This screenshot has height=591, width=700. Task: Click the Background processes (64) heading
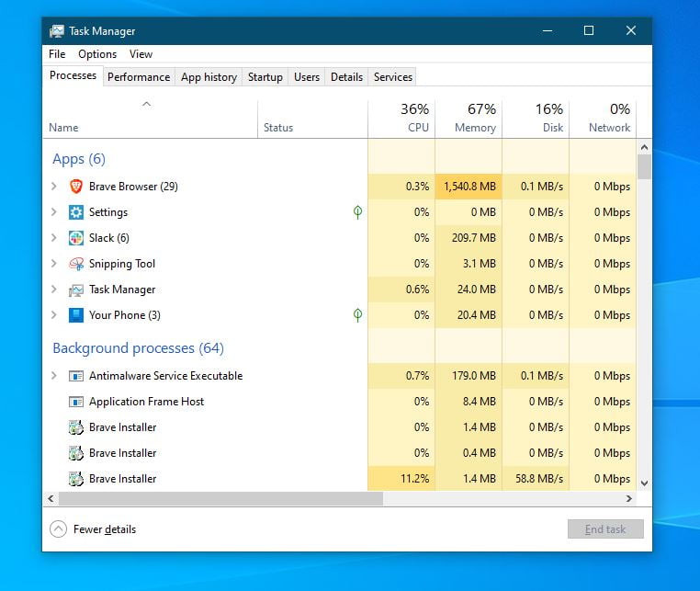pyautogui.click(x=138, y=348)
